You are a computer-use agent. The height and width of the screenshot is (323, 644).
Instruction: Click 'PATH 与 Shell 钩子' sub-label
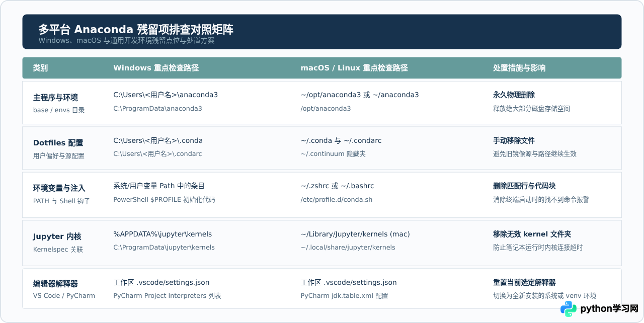pyautogui.click(x=62, y=201)
